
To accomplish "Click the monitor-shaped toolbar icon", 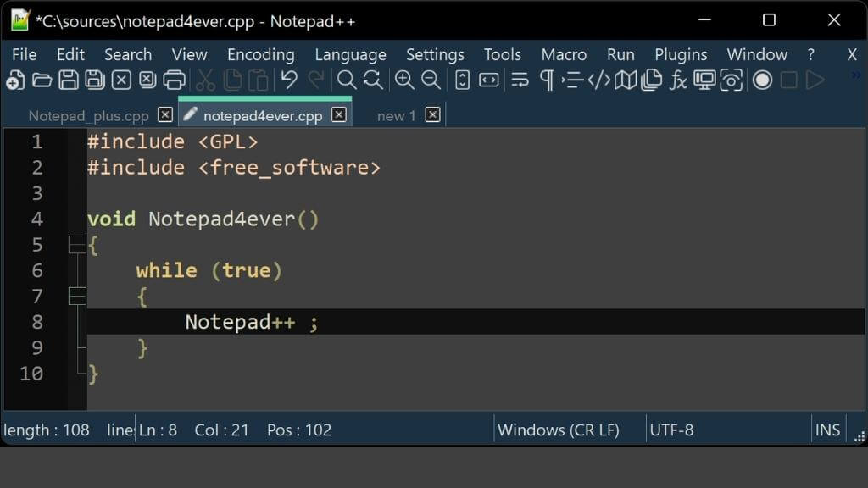I will coord(704,80).
